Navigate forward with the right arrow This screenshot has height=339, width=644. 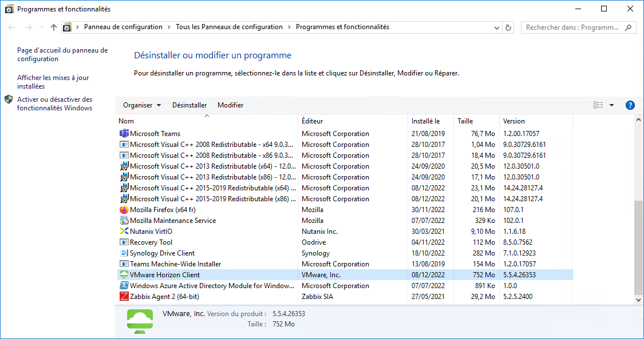(x=29, y=27)
